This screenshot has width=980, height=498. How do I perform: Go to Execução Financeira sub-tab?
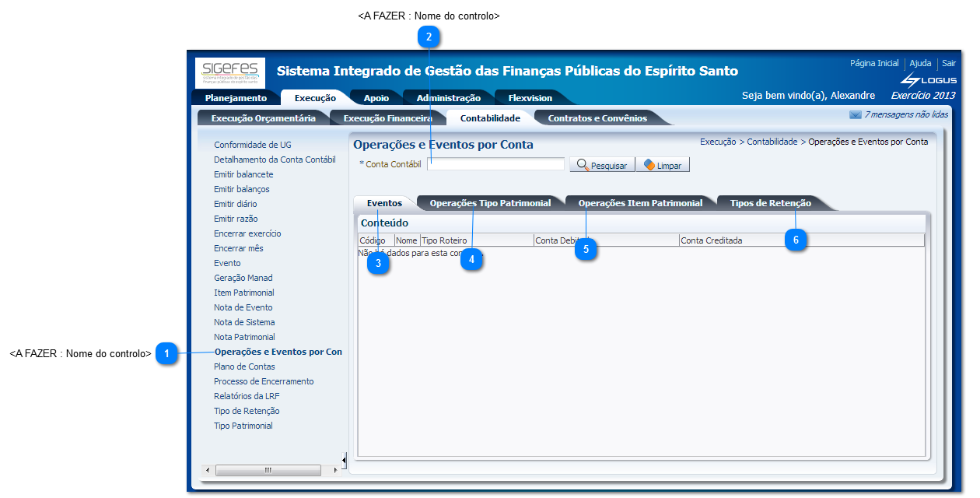(x=387, y=118)
